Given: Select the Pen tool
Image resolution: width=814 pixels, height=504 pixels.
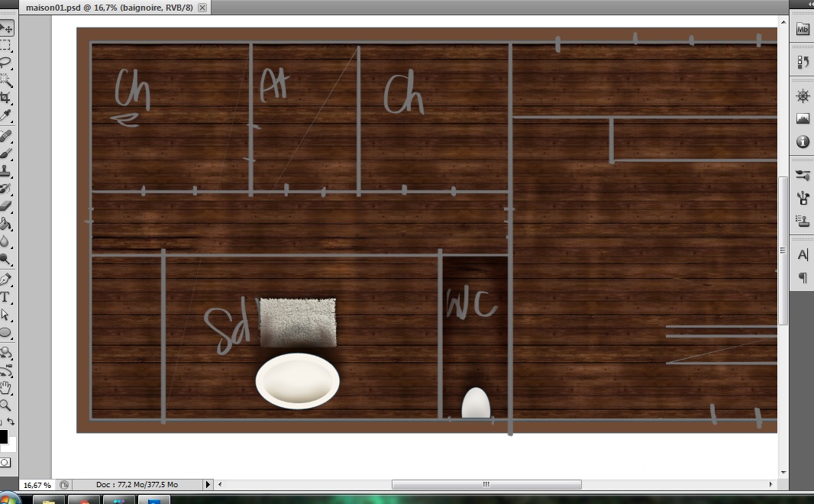Looking at the screenshot, I should tap(6, 279).
